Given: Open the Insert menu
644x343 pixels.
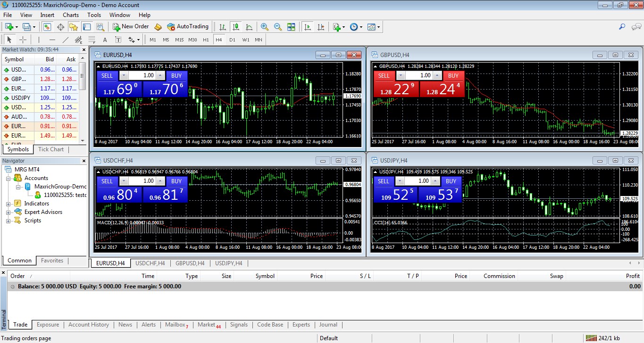Looking at the screenshot, I should point(47,15).
